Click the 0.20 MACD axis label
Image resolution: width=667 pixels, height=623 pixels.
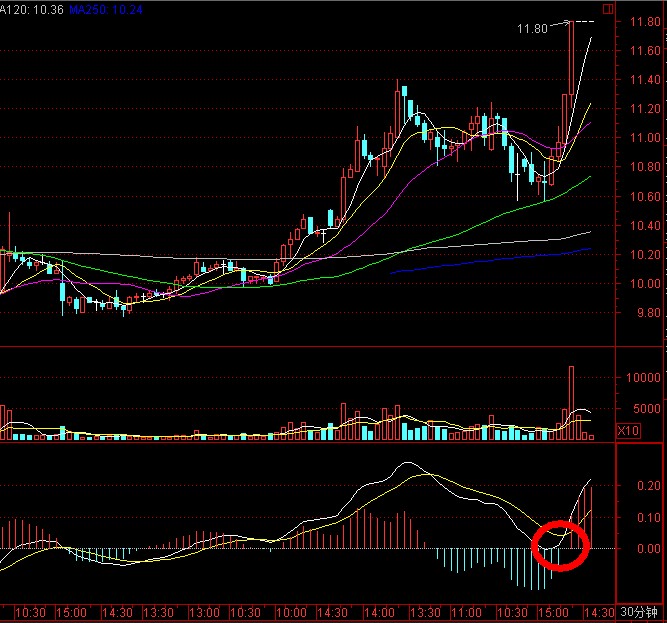[645, 485]
